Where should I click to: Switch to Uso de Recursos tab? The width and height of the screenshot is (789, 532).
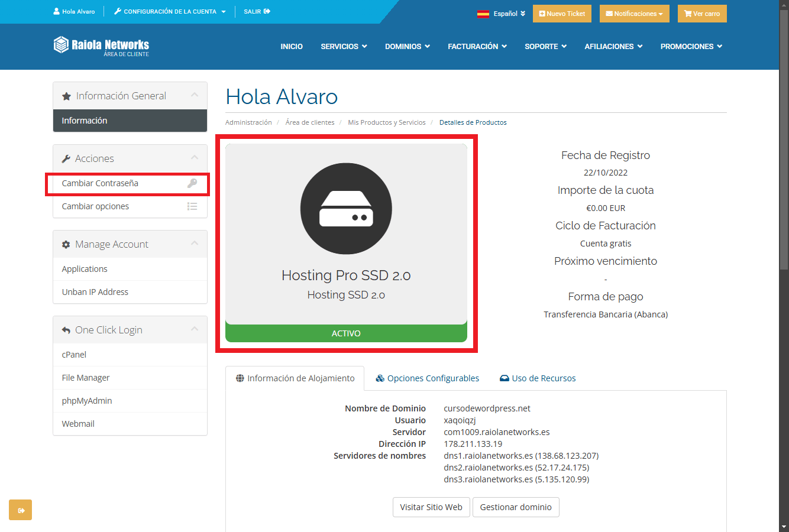538,378
